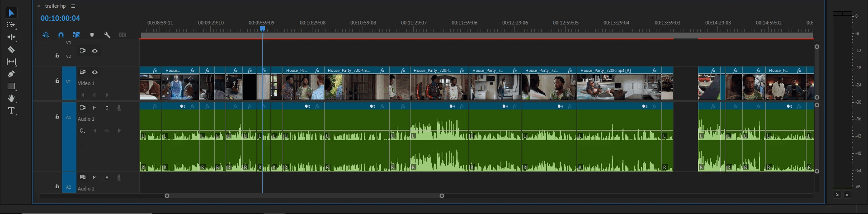The width and height of the screenshot is (868, 214).
Task: Toggle A1 track targeting button
Action: coord(69,117)
